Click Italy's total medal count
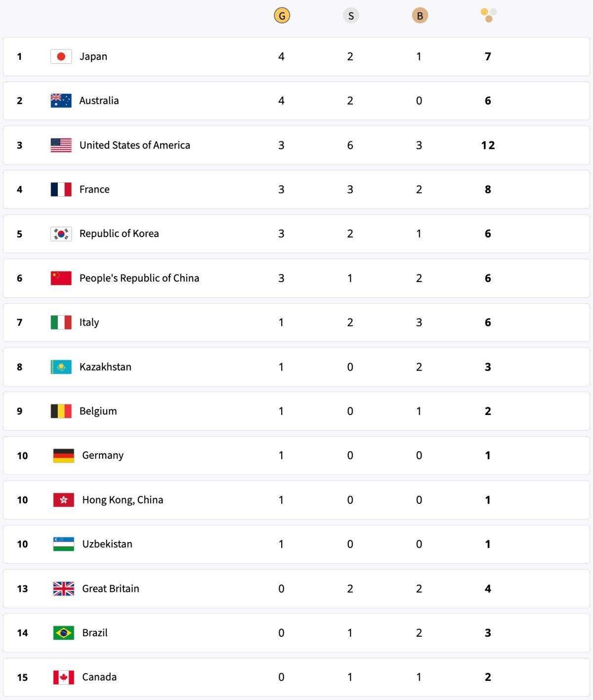 coord(488,323)
